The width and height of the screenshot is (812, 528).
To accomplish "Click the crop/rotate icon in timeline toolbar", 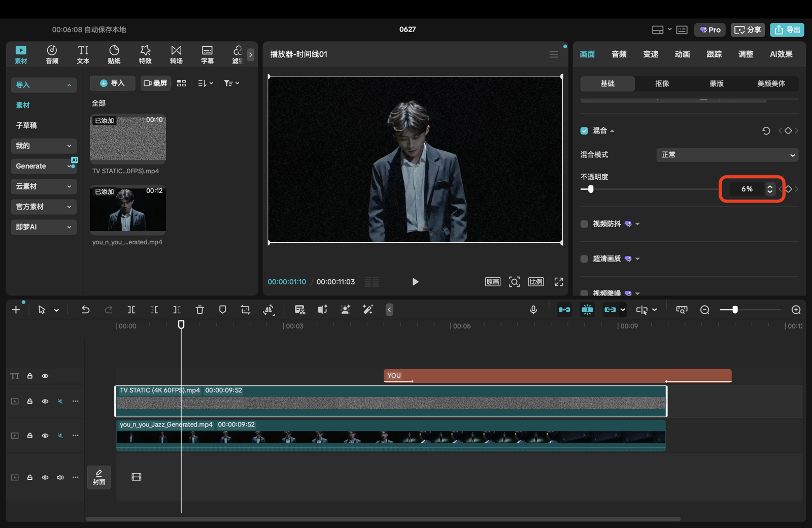I will tap(246, 310).
